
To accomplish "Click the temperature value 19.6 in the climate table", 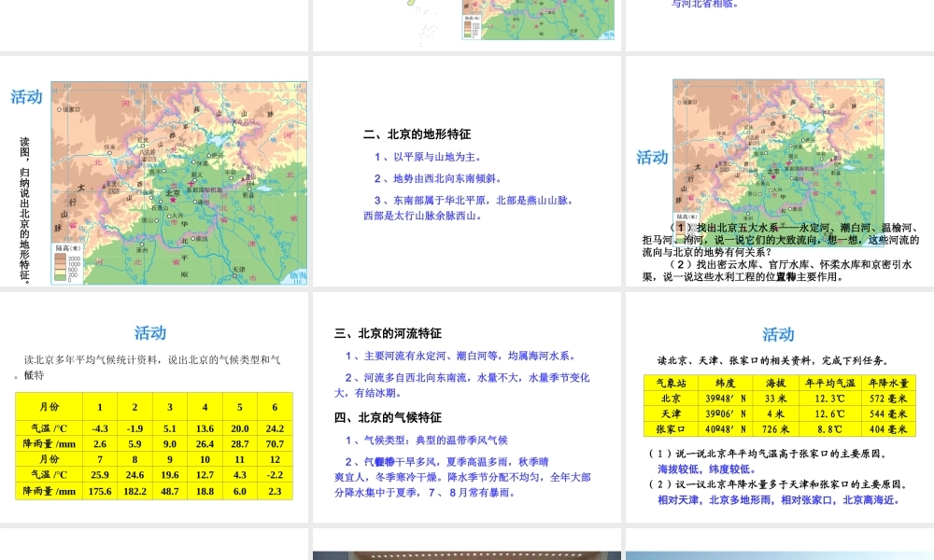I will click(170, 475).
